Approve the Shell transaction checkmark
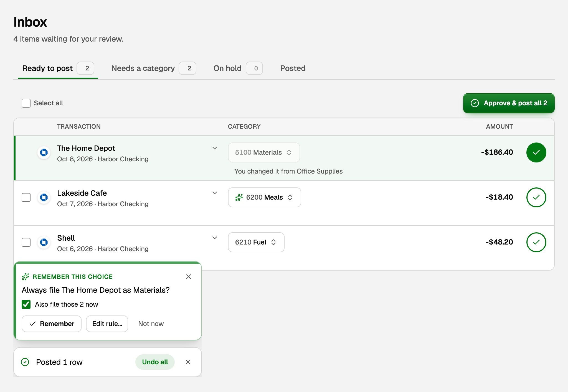Image resolution: width=568 pixels, height=392 pixels. (536, 242)
